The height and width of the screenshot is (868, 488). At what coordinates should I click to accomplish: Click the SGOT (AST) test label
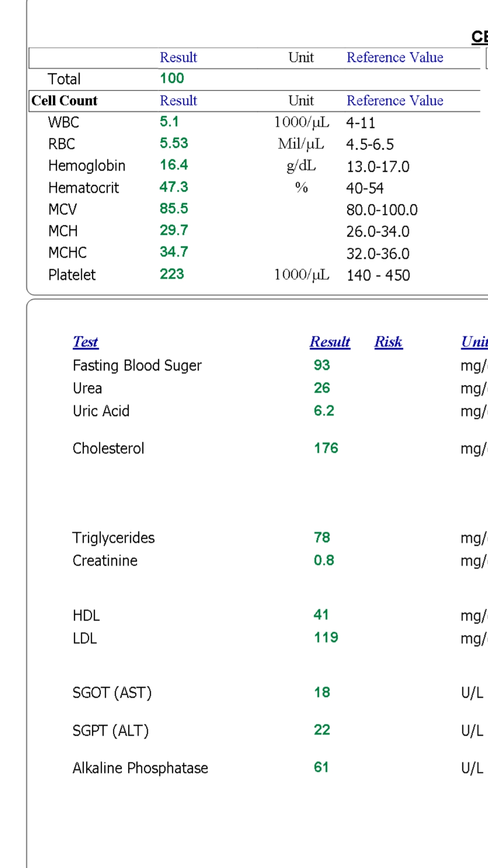pos(112,693)
